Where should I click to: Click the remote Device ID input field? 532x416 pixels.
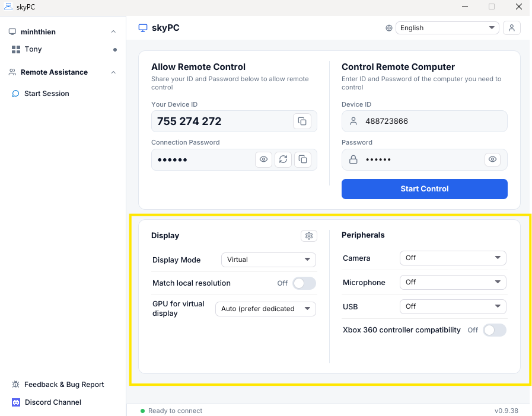point(425,121)
